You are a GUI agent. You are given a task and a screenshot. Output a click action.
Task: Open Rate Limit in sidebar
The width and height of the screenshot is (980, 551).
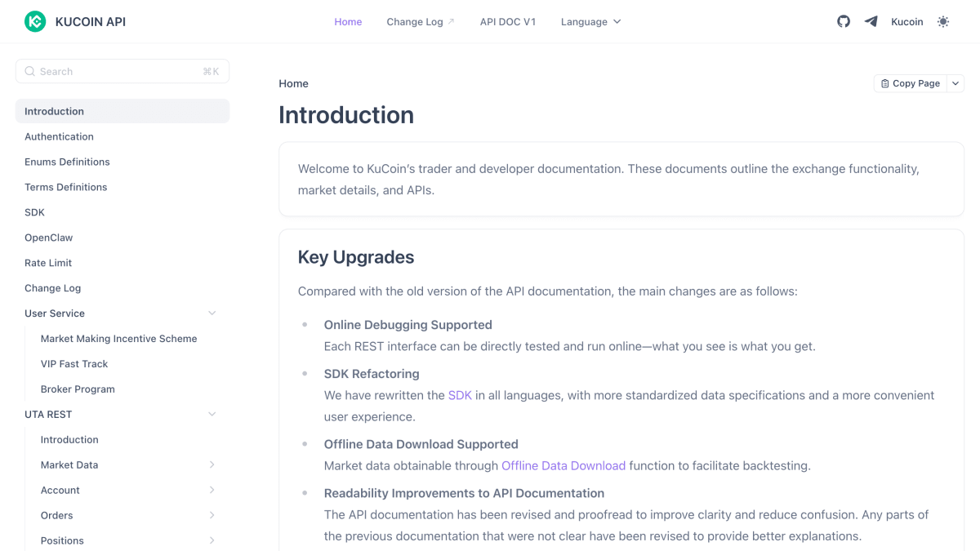coord(48,263)
